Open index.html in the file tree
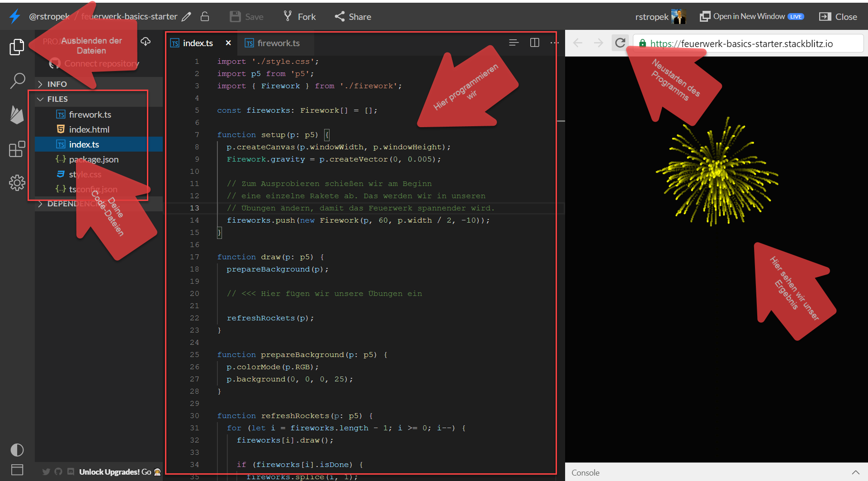868x481 pixels. pos(99,129)
